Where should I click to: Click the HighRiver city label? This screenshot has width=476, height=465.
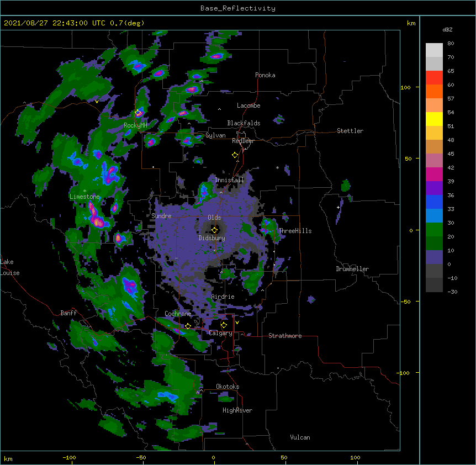point(237,410)
